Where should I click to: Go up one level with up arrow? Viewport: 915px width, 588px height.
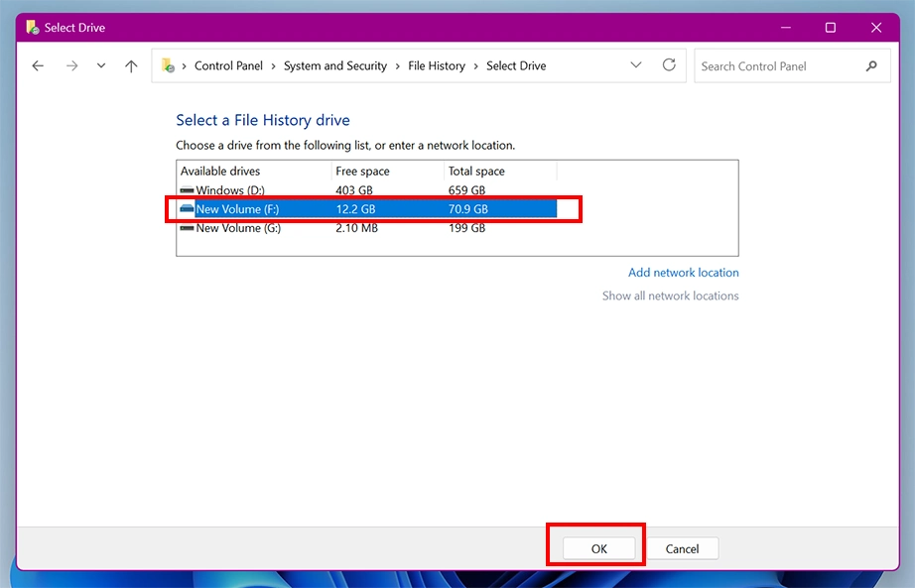131,65
